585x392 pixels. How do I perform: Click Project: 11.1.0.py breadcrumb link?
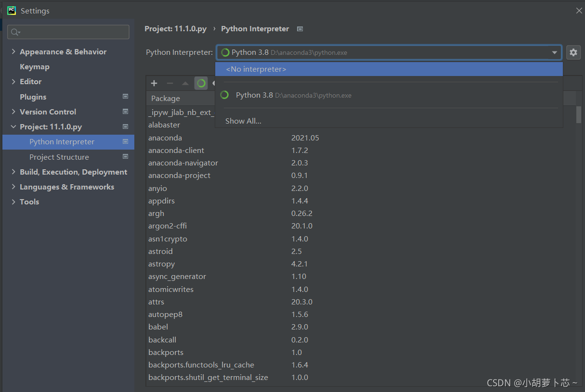[x=176, y=29]
